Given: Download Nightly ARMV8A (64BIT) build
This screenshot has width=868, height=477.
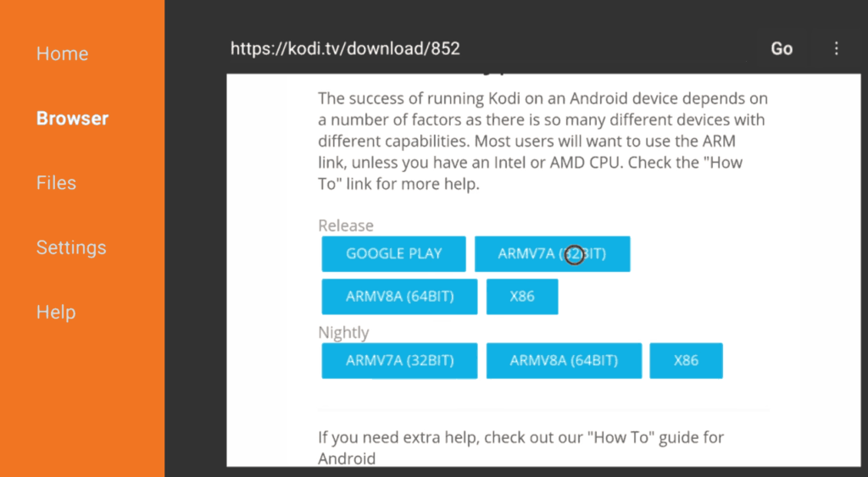Looking at the screenshot, I should point(564,360).
